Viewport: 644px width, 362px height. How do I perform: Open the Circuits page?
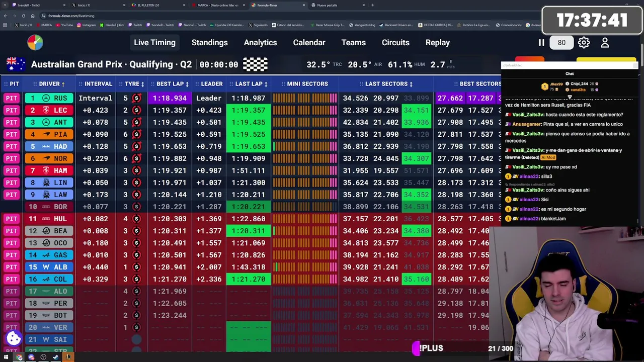pos(395,43)
